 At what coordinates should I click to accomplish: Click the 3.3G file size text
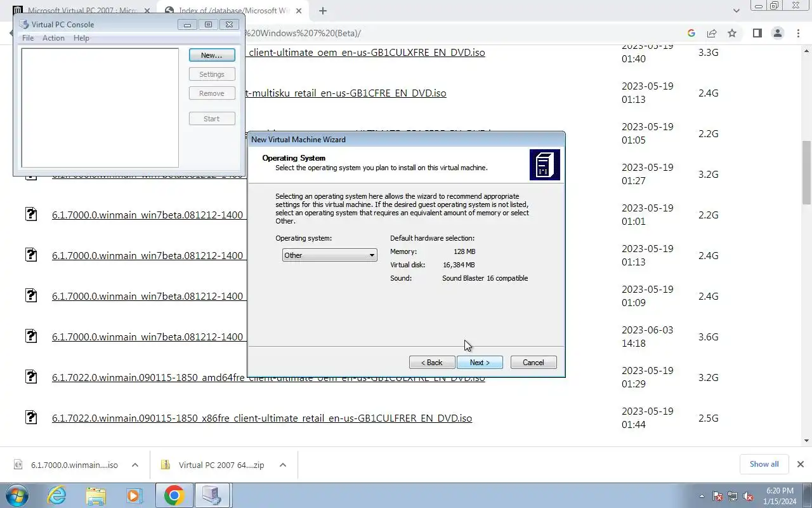(708, 53)
